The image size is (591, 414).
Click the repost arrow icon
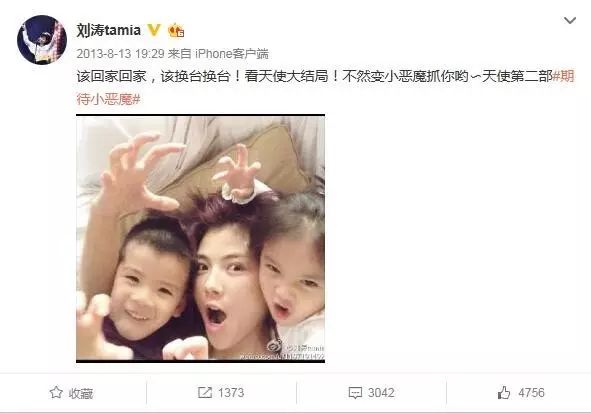tap(205, 393)
